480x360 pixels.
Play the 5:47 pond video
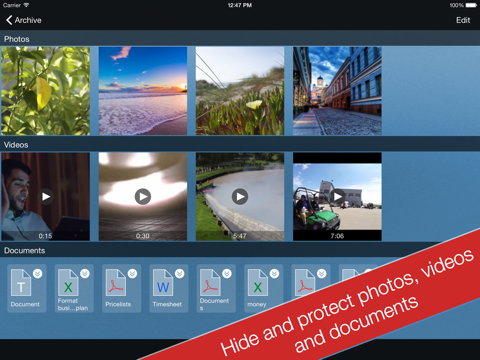tap(240, 197)
